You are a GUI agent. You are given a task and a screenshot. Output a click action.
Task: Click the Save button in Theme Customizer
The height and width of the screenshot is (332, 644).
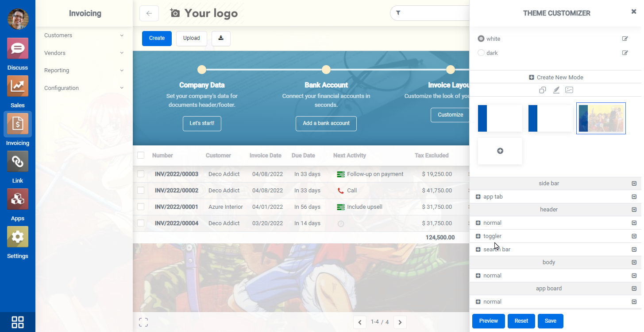pos(550,321)
